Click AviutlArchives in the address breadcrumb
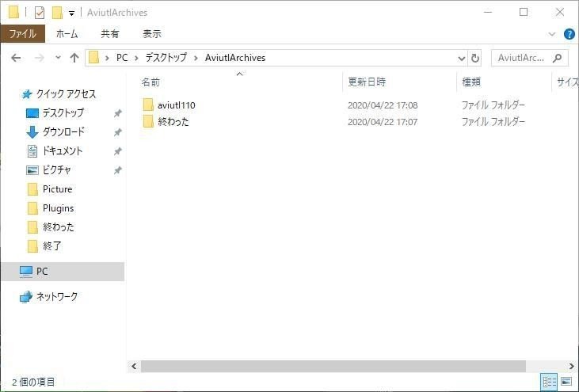 [235, 58]
